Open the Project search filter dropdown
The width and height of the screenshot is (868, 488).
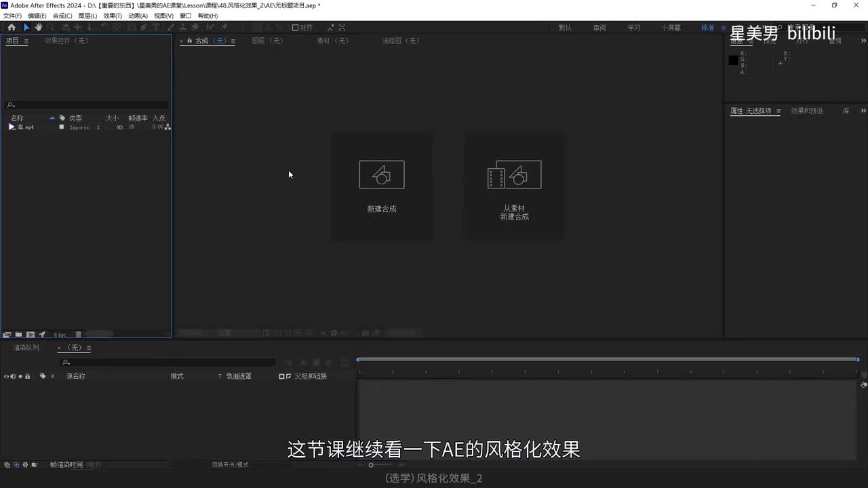tap(10, 105)
